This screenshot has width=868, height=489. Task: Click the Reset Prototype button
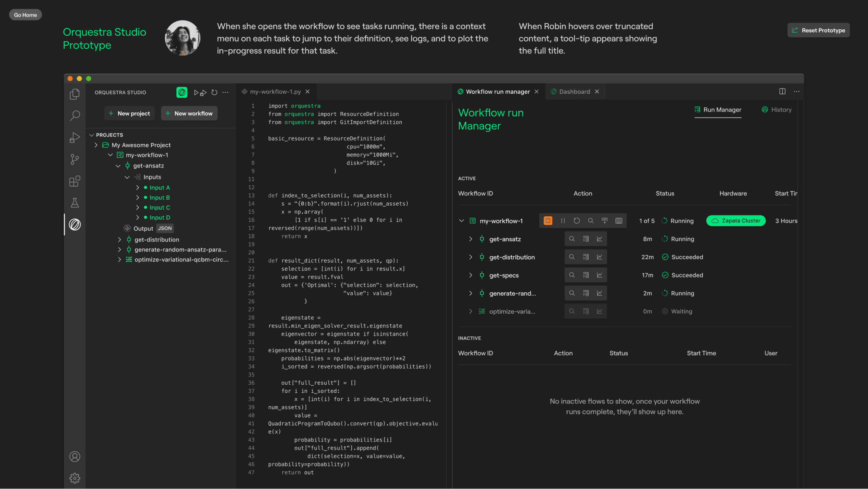[x=818, y=30]
